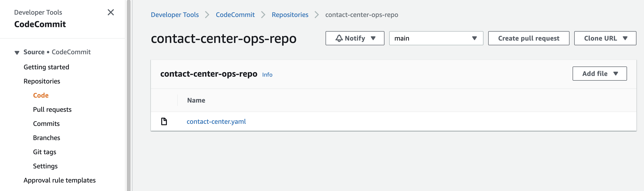Select Git tags in the sidebar
Viewport: 644px width, 191px height.
pyautogui.click(x=45, y=152)
